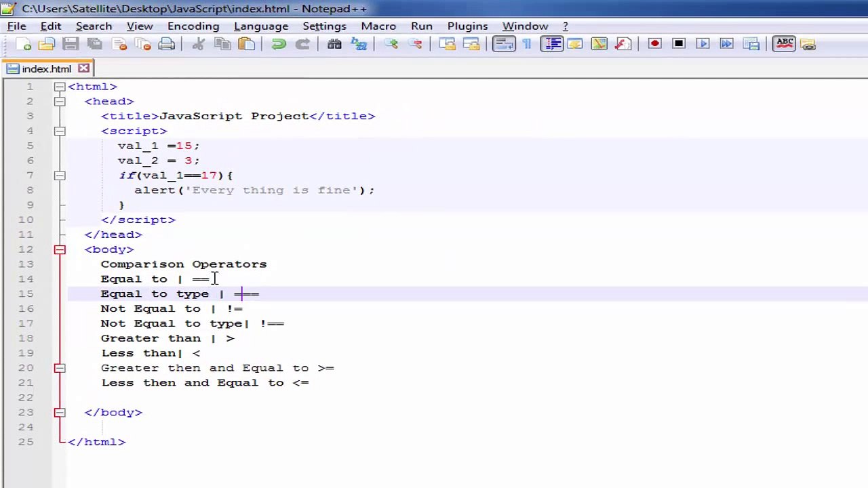Screen dimensions: 868x488
Task: Collapse the <html> fold at line 1
Action: 60,87
